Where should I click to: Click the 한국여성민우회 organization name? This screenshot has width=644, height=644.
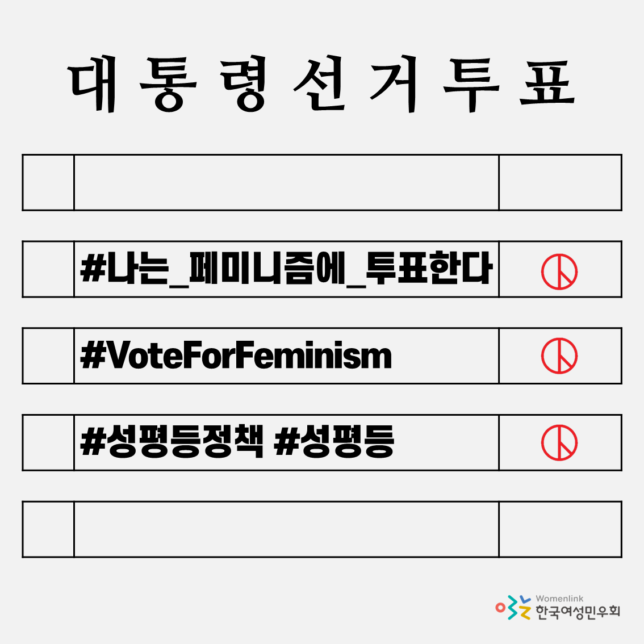(x=578, y=612)
